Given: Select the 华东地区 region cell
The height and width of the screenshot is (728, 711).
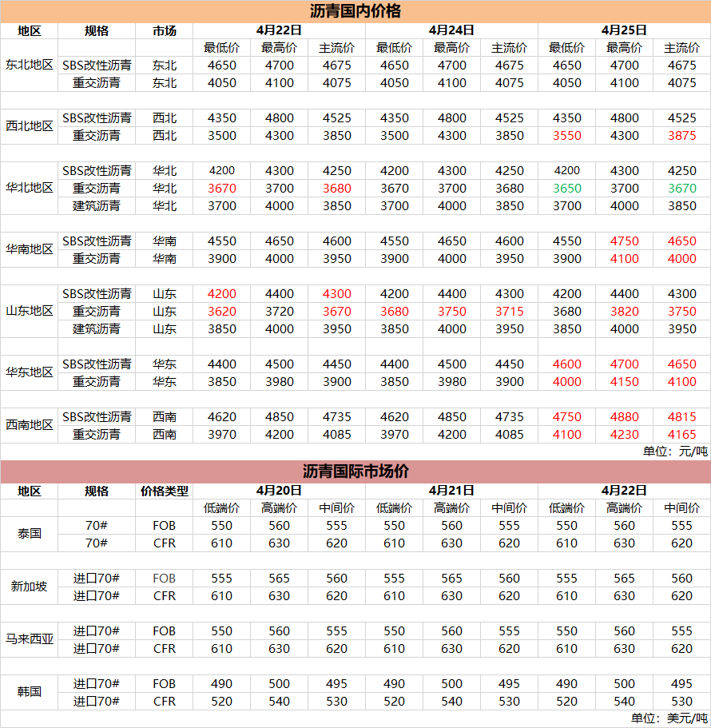Looking at the screenshot, I should point(30,372).
